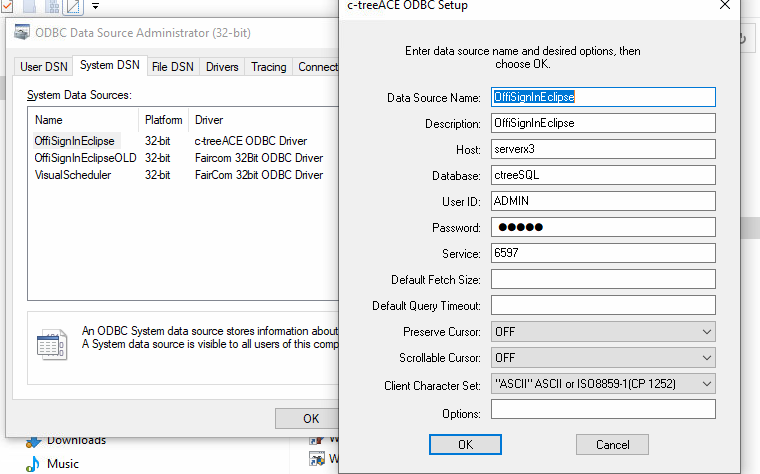Click the Name column header
The height and width of the screenshot is (474, 760).
point(84,120)
